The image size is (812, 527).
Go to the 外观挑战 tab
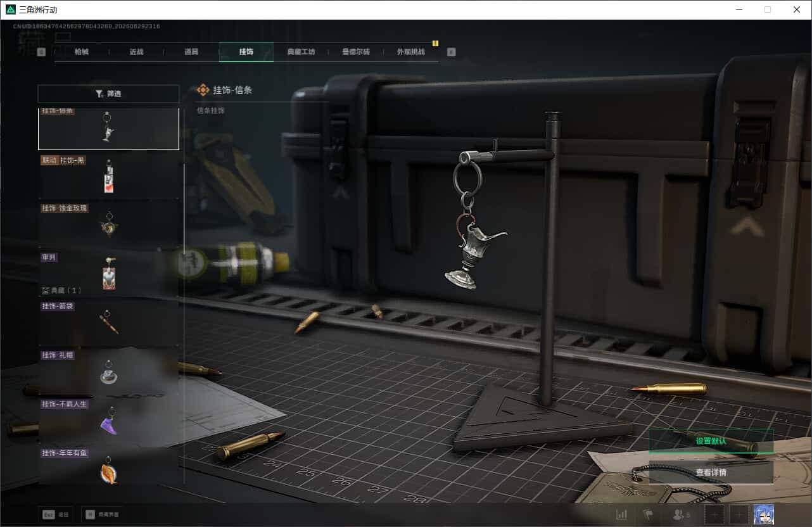(x=410, y=52)
